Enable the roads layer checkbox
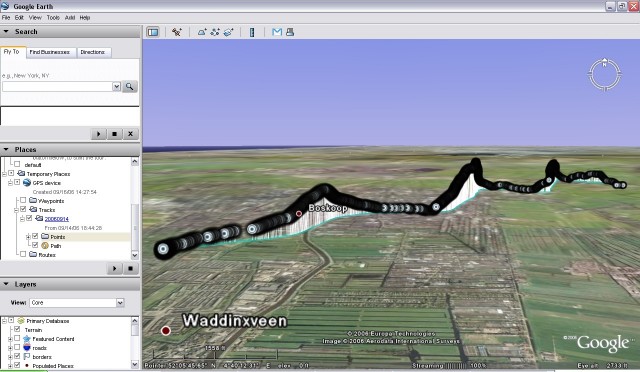The image size is (640, 372). [x=17, y=347]
